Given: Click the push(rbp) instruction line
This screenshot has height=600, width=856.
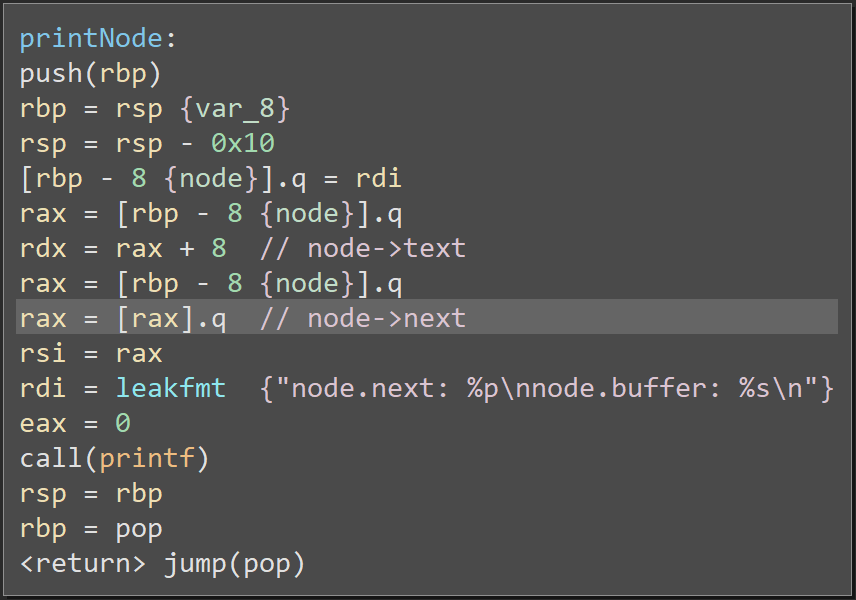Looking at the screenshot, I should pos(91,74).
